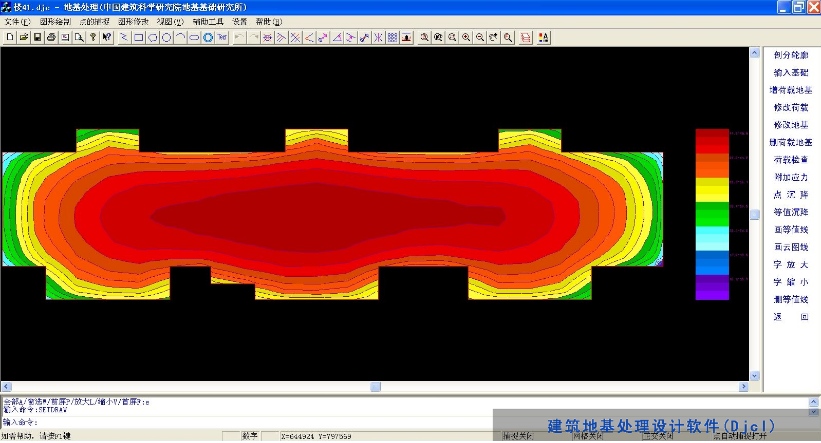
Task: Click 字放大 in the right panel
Action: click(791, 264)
